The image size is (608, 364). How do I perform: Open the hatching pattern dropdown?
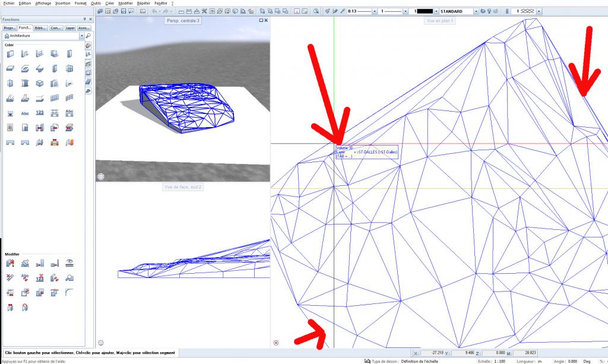point(539,11)
